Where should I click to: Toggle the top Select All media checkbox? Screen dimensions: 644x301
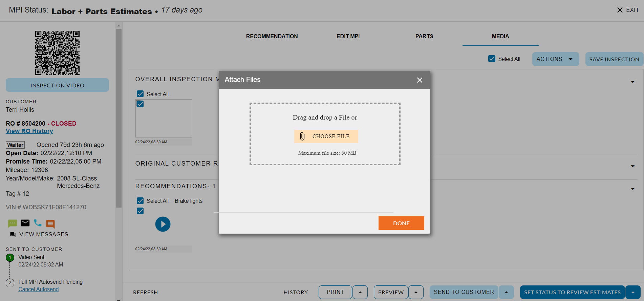(492, 59)
